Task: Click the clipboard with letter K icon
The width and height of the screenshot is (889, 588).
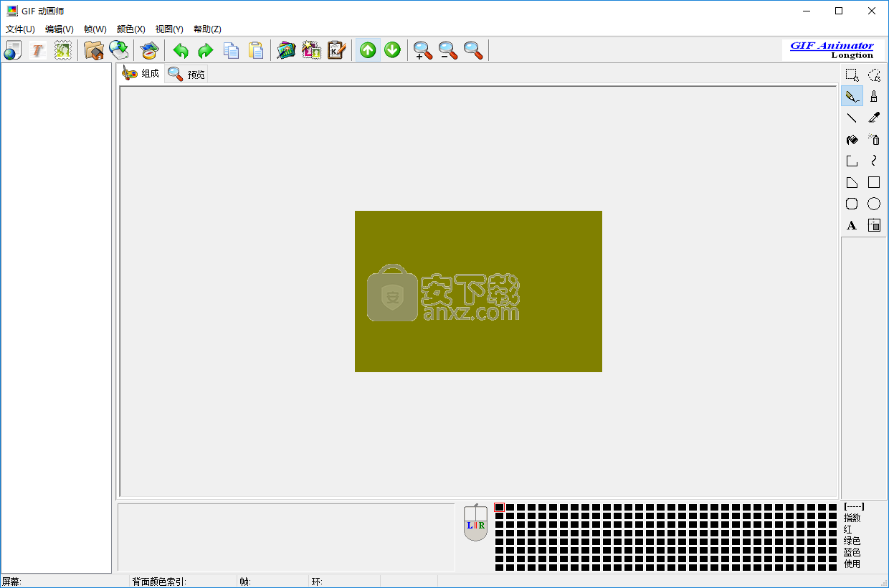Action: tap(337, 50)
